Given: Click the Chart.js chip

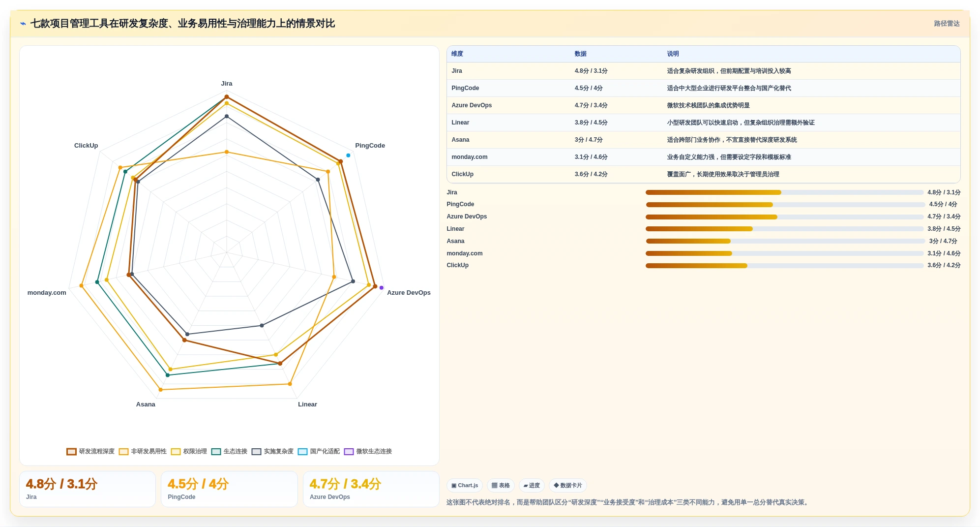Looking at the screenshot, I should coord(465,485).
